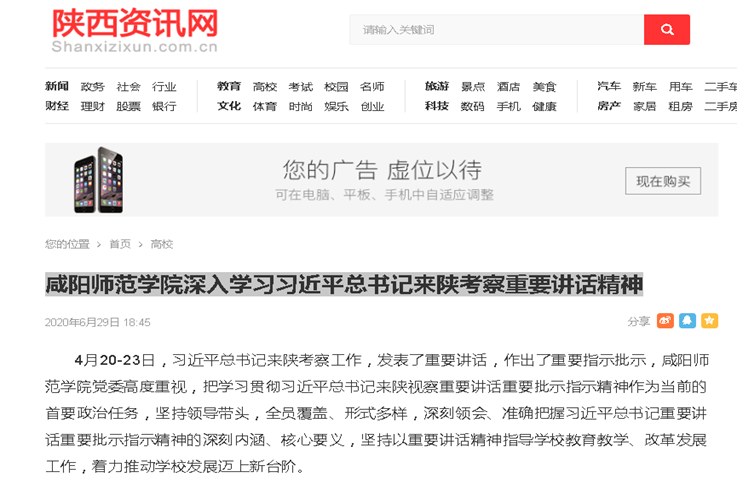Screen dimensions: 737x491
Task: Open the 考试 nav link
Action: (x=301, y=86)
